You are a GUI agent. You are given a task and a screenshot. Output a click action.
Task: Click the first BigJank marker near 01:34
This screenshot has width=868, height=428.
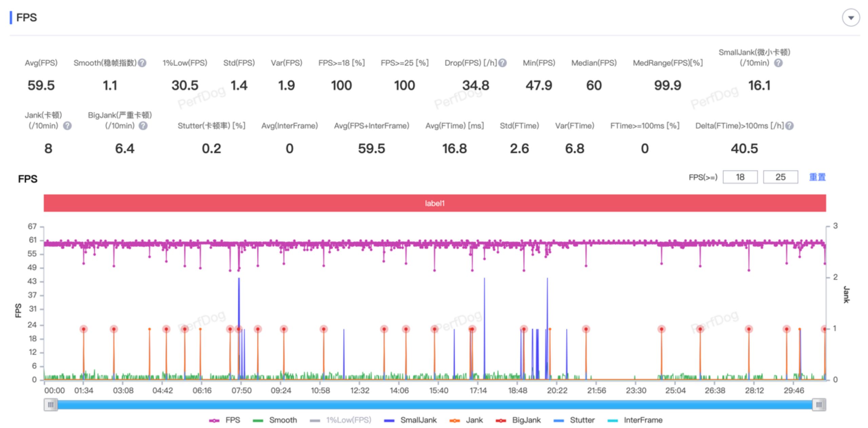84,329
